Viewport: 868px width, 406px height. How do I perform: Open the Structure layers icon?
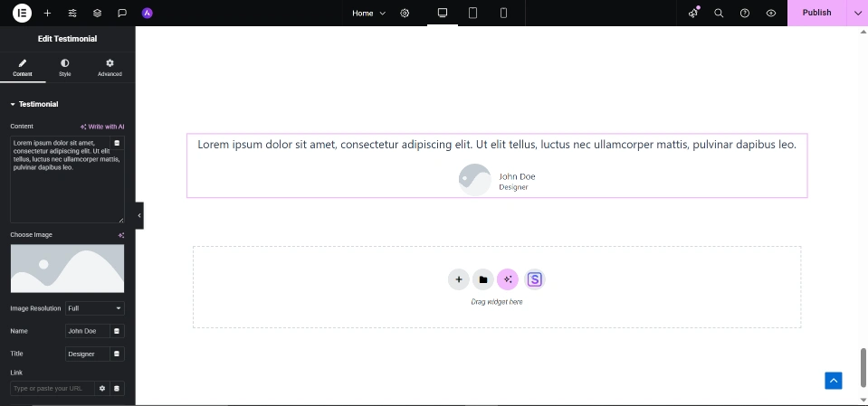point(98,13)
